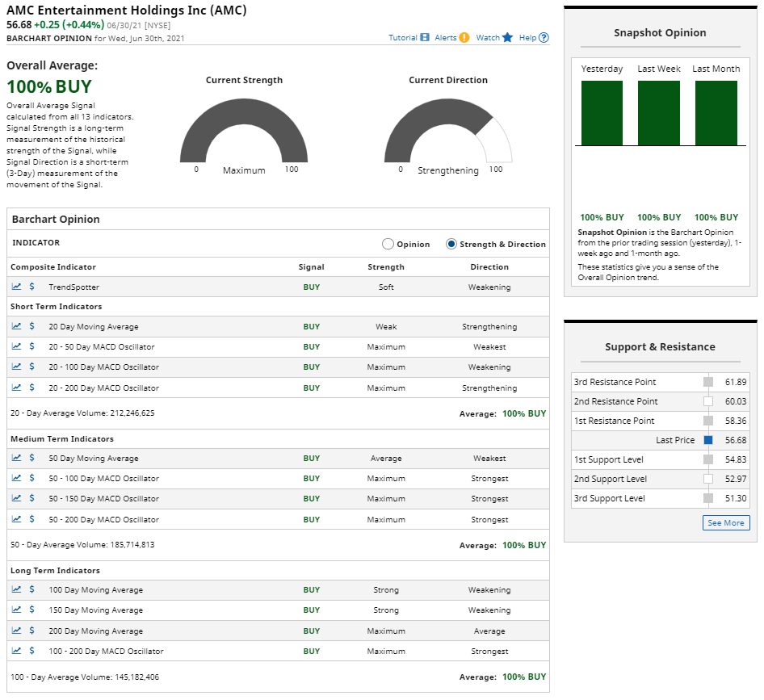Screen dimensions: 764x700
Task: Select the Opinion radio button
Action: coord(388,244)
